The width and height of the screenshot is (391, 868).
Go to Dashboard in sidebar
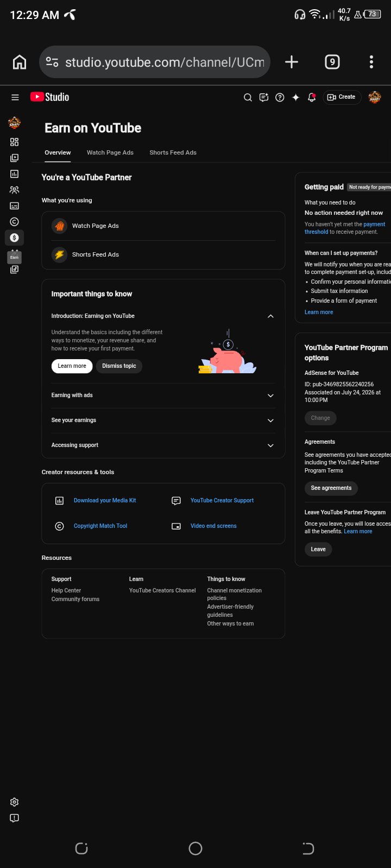pyautogui.click(x=15, y=142)
